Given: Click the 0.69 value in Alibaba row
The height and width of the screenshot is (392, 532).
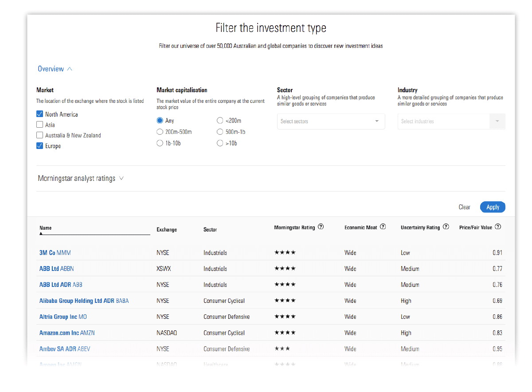Looking at the screenshot, I should (497, 301).
